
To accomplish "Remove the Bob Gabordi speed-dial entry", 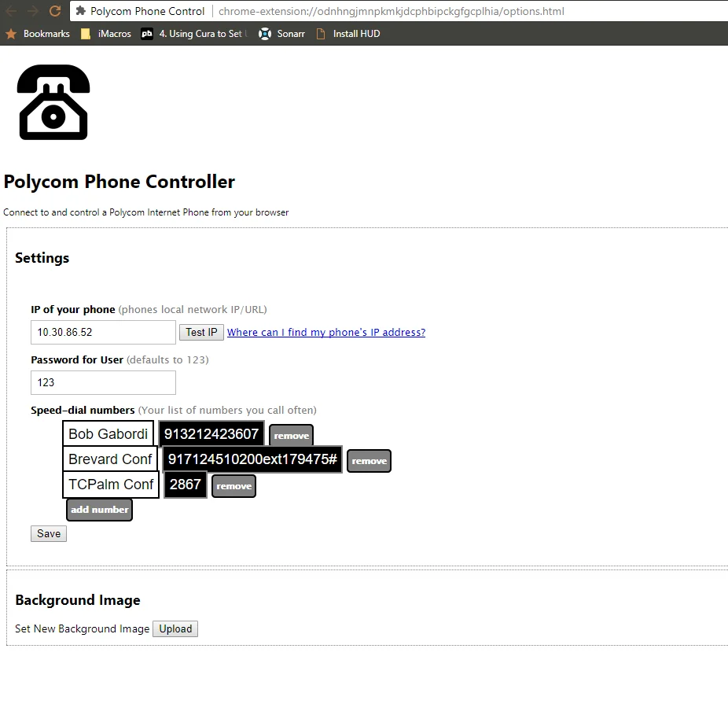I will [291, 435].
